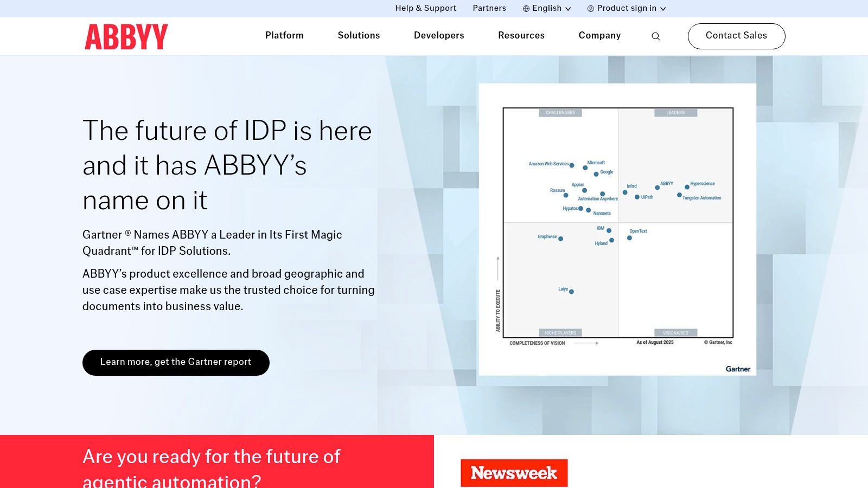
Task: Click Learn more, get the Gartner report
Action: pyautogui.click(x=176, y=362)
